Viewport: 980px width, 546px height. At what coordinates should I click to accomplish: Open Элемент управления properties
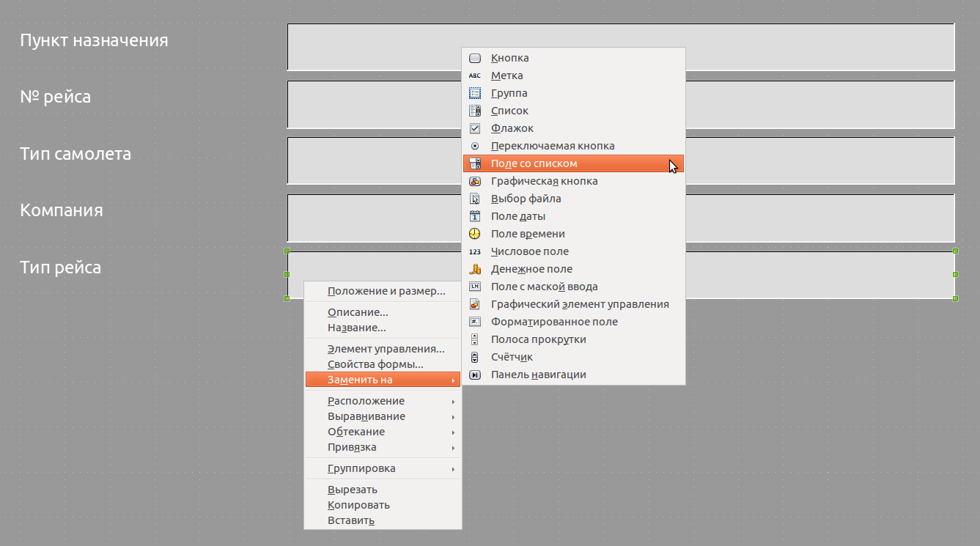383,349
